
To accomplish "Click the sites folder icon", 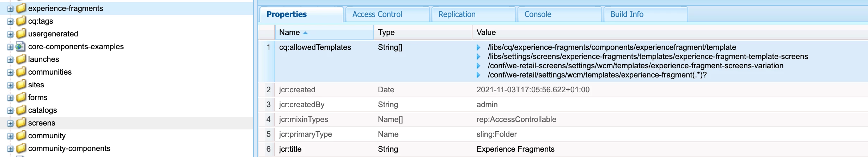I will click(x=21, y=85).
